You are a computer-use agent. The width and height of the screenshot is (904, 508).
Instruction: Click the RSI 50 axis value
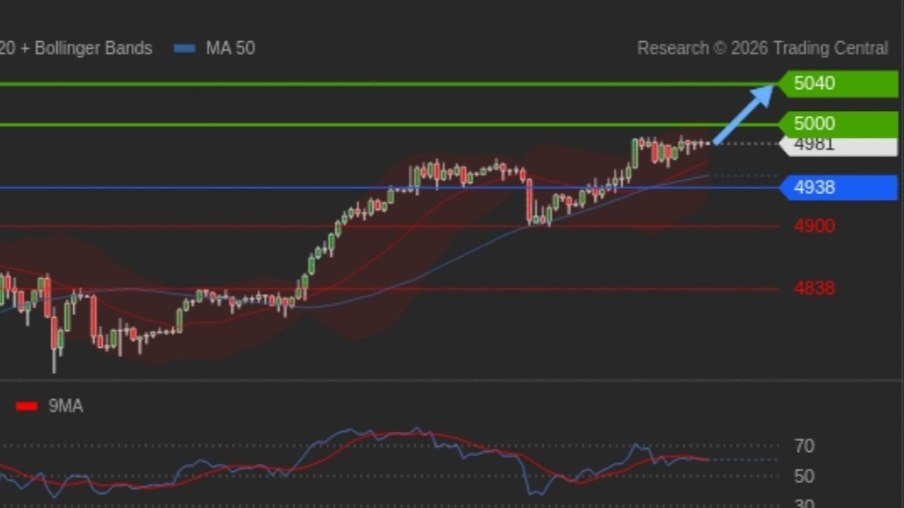(x=804, y=476)
